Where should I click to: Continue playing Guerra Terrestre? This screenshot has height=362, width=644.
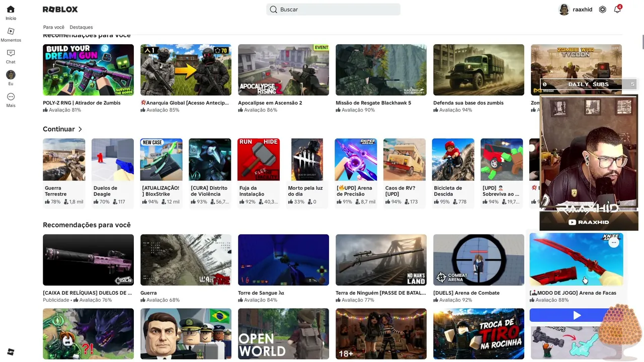(64, 159)
